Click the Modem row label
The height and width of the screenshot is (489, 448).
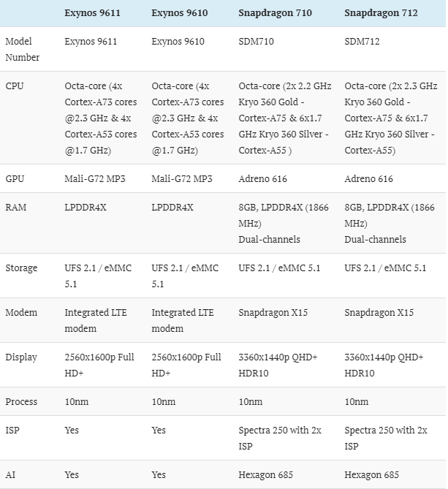(x=21, y=312)
